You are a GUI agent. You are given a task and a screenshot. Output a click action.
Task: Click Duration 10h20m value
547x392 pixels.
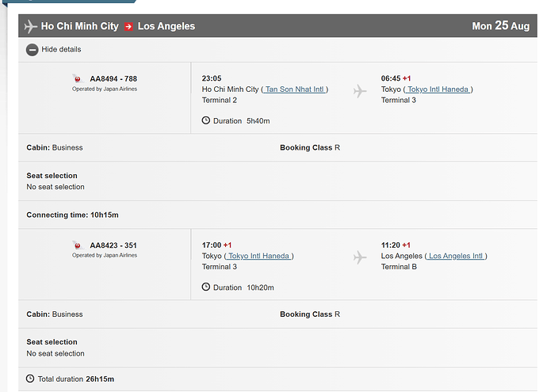[260, 287]
